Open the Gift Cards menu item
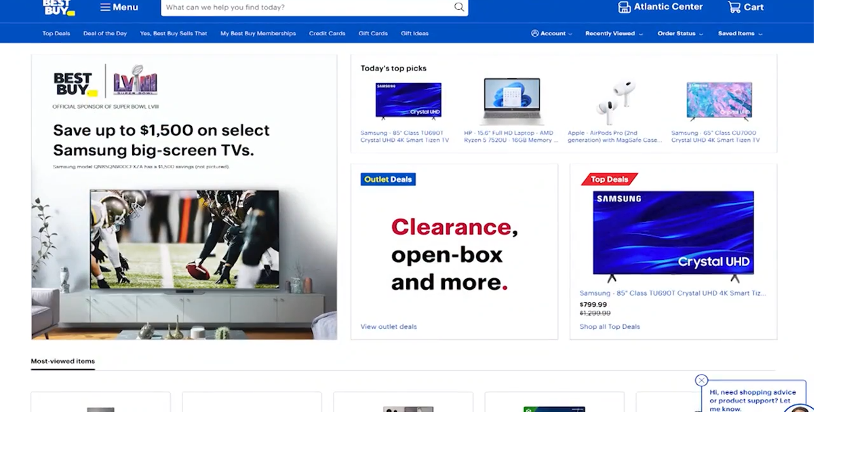 pos(373,33)
